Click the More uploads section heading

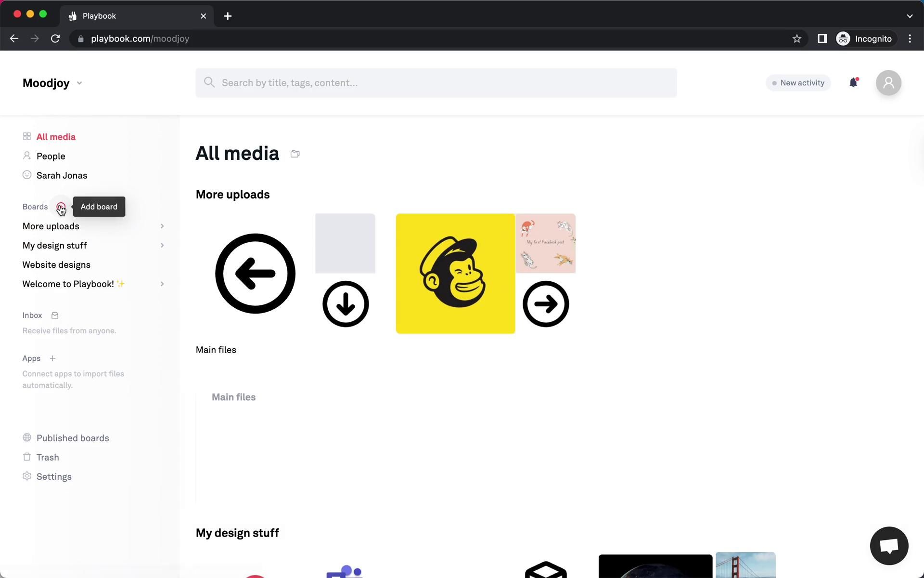232,195
